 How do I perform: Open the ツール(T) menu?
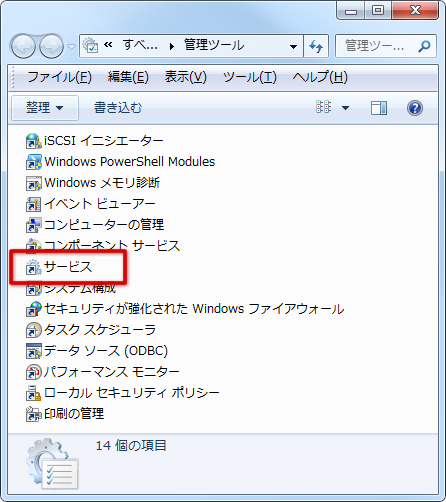(x=250, y=77)
